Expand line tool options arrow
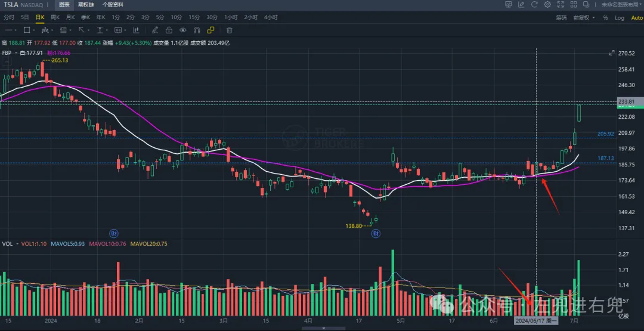Viewport: 644px width, 331px height. coord(16,30)
